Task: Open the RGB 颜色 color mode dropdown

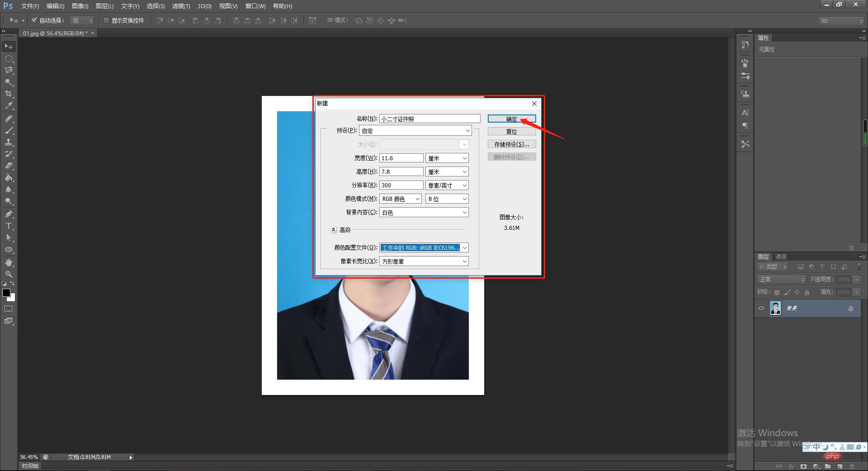Action: (x=401, y=199)
